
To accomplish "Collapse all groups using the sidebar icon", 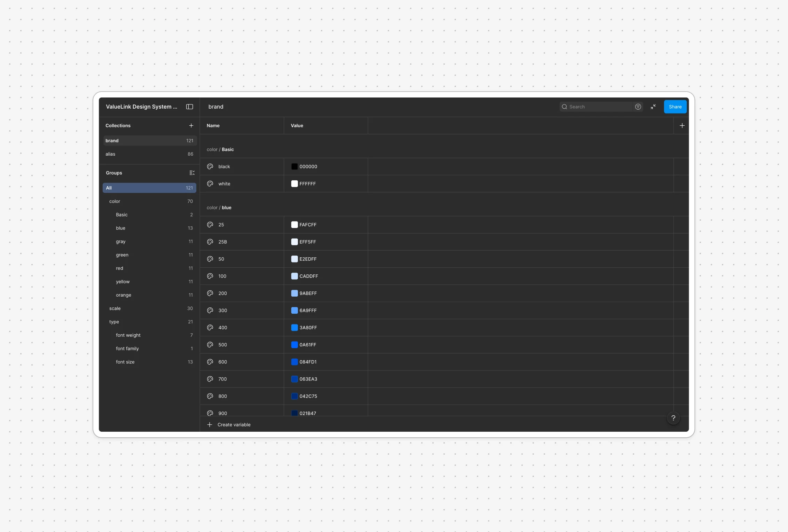I will click(192, 173).
